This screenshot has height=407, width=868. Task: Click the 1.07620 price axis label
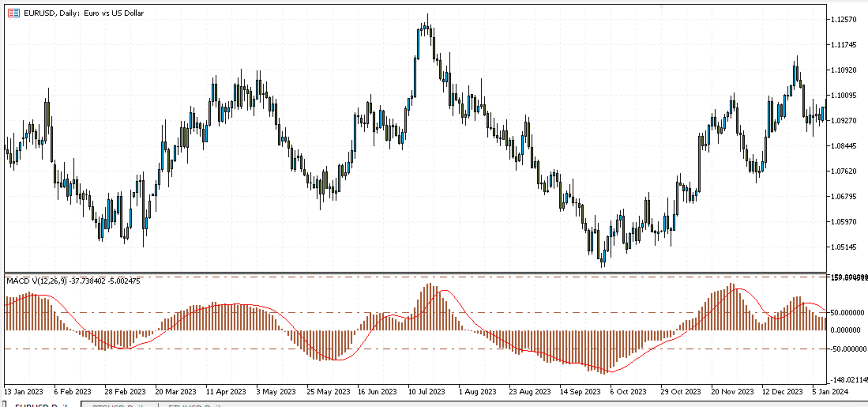tap(845, 171)
